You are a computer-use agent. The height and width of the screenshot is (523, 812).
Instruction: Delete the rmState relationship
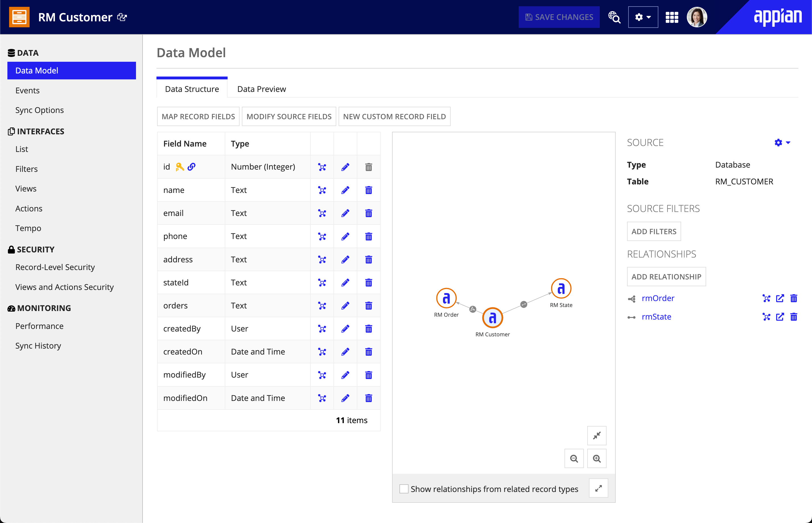click(794, 317)
